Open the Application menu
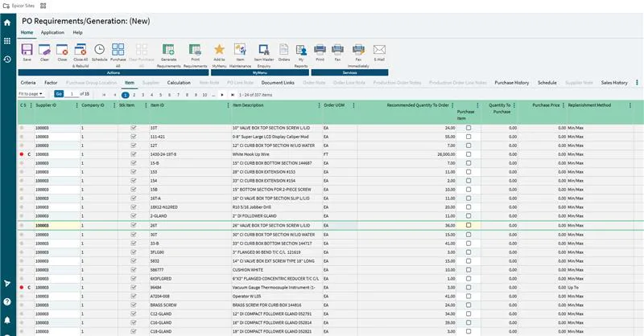Screen dimensions: 644x336 [52, 32]
